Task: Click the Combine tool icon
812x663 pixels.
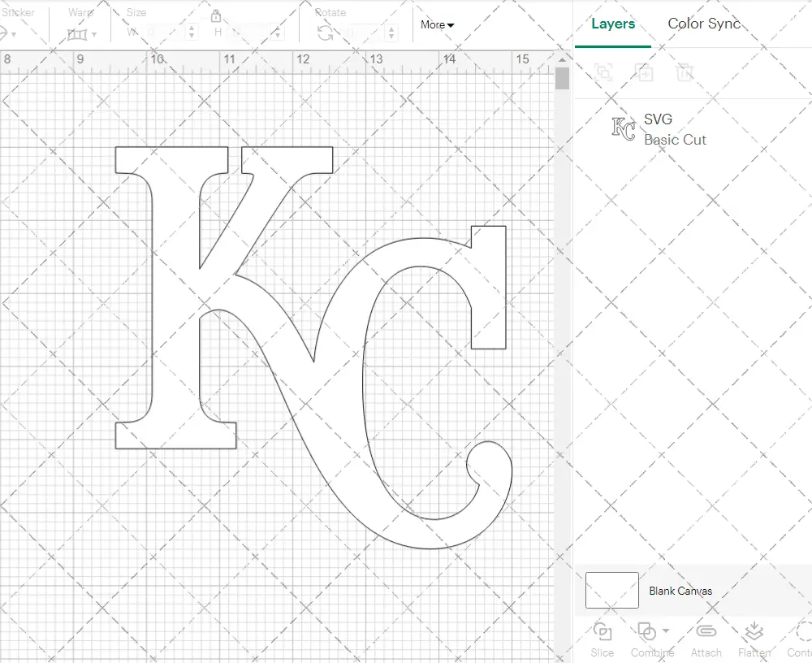Action: point(647,631)
